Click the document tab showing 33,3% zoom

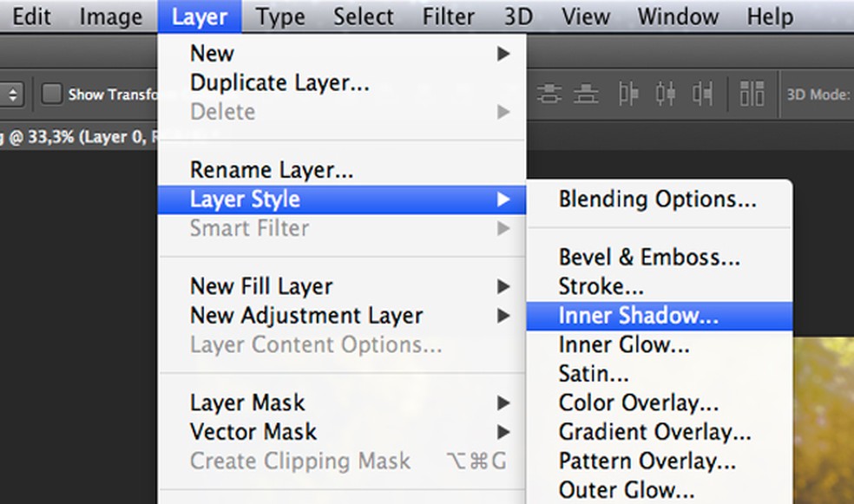click(x=78, y=136)
